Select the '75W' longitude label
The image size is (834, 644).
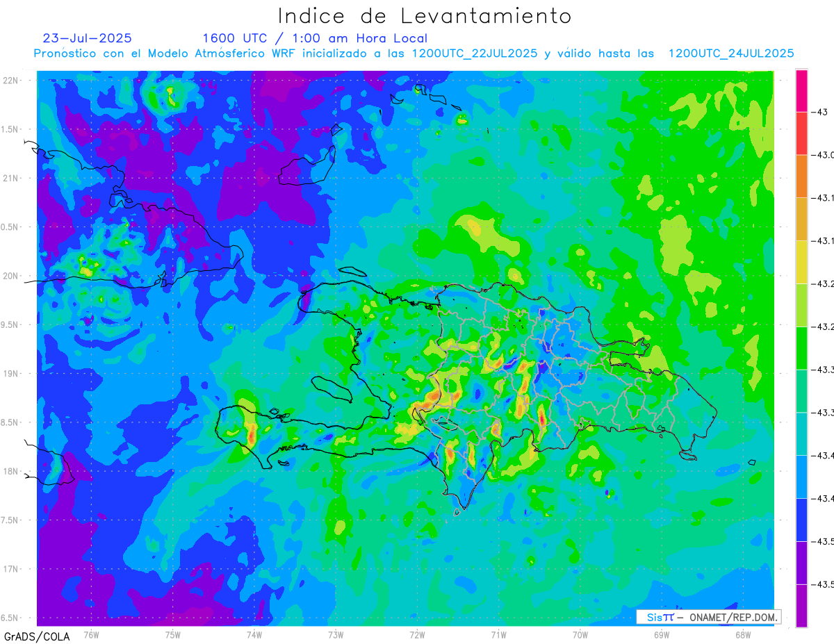172,634
